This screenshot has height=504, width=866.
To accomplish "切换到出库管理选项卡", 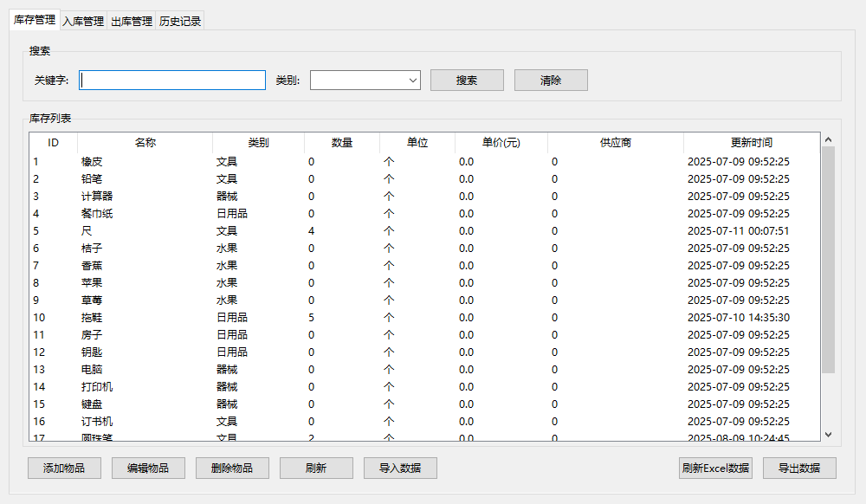I will pos(132,20).
